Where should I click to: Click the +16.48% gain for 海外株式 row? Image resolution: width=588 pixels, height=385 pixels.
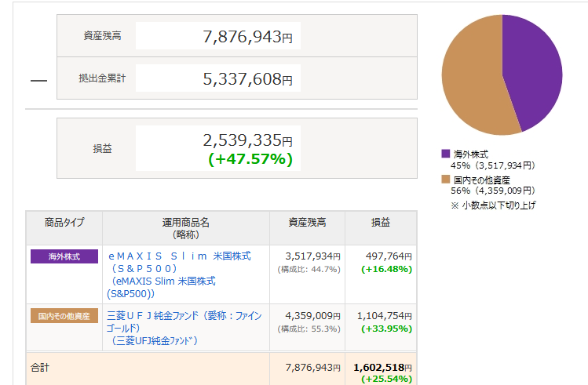pyautogui.click(x=386, y=269)
